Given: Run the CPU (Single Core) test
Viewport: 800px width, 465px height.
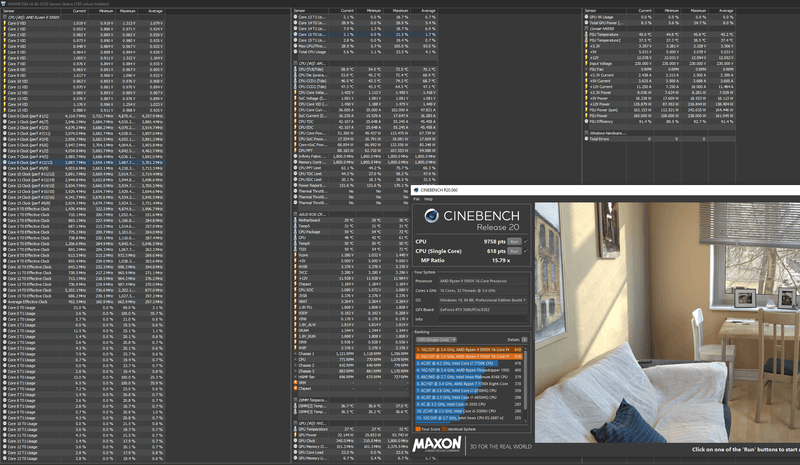Looking at the screenshot, I should (x=514, y=251).
